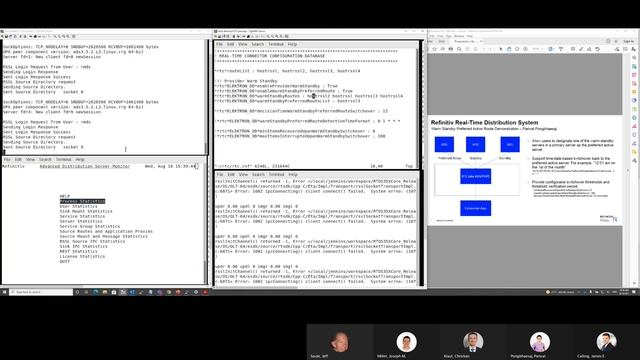Screen dimensions: 640x360
Task: Open Terminal menu in the error log terminal
Action: coord(276,174)
